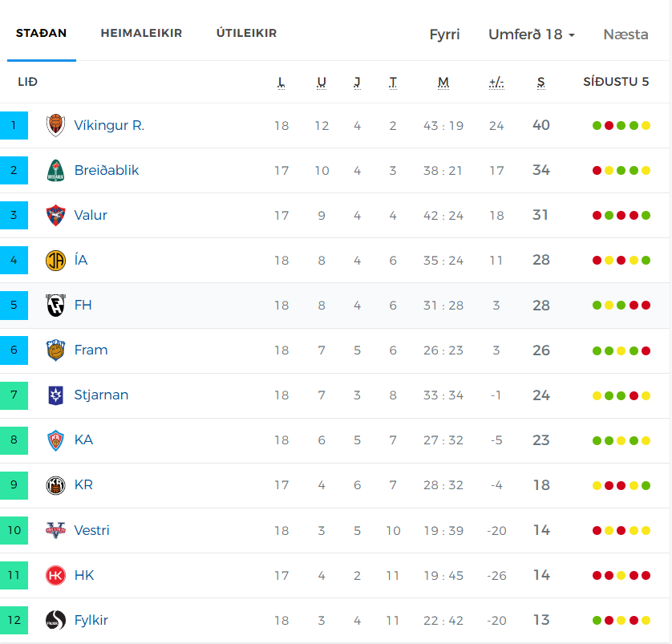Image resolution: width=672 pixels, height=644 pixels.
Task: Open the Umferð 18 round dropdown
Action: click(532, 34)
